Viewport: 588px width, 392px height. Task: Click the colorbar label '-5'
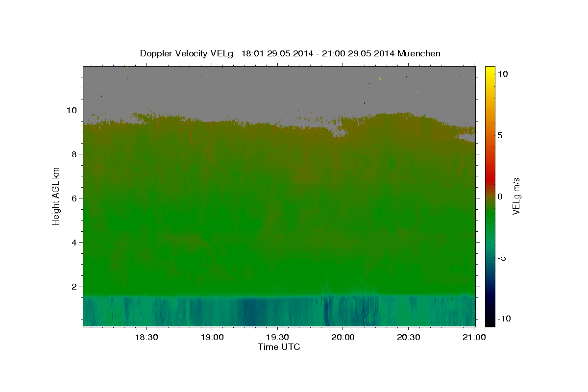502,258
